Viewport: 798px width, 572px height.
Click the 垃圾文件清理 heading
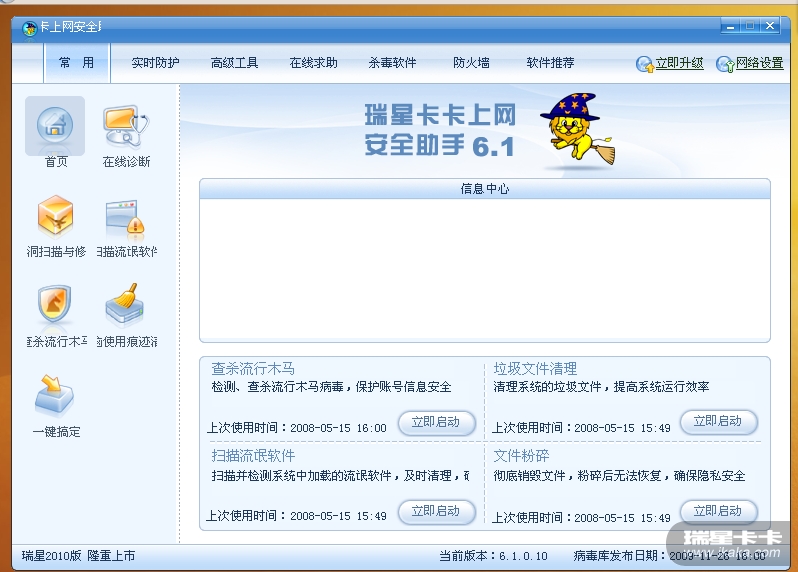point(535,368)
